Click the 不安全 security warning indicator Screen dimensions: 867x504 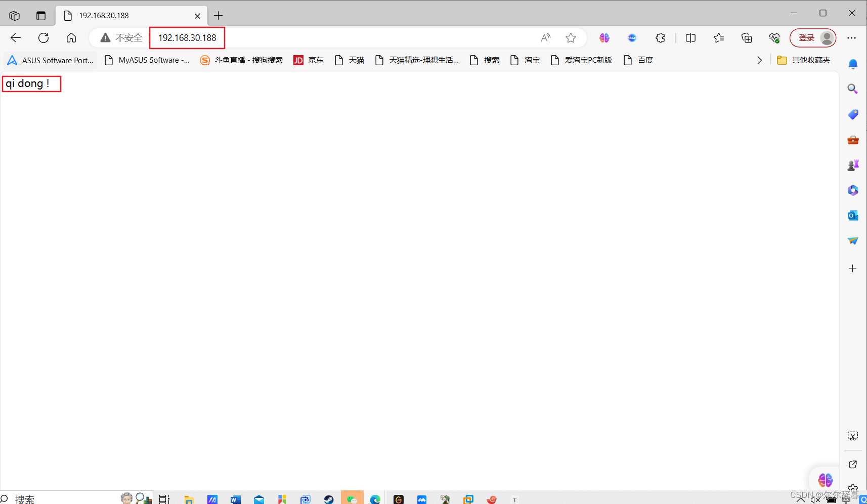click(x=121, y=38)
